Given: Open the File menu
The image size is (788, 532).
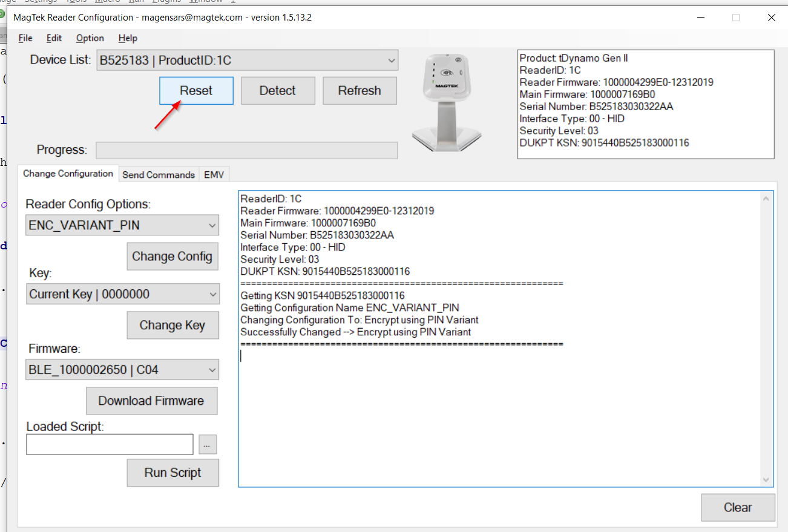Looking at the screenshot, I should [25, 38].
